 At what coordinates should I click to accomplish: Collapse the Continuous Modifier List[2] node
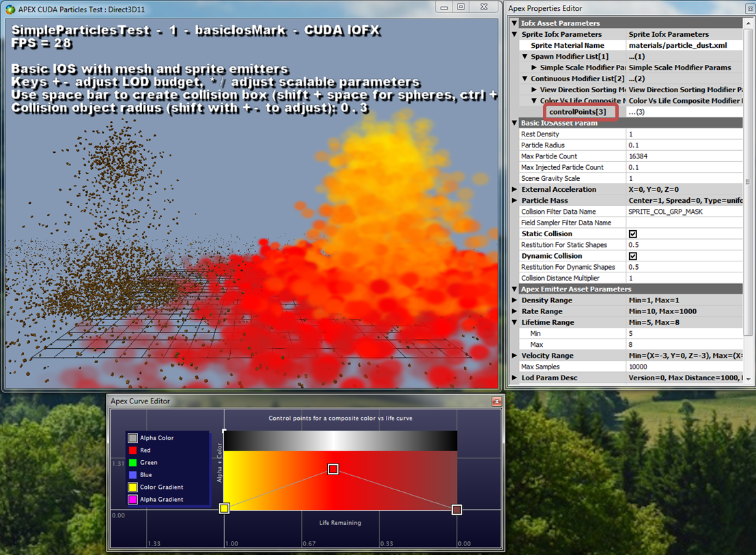[x=524, y=79]
